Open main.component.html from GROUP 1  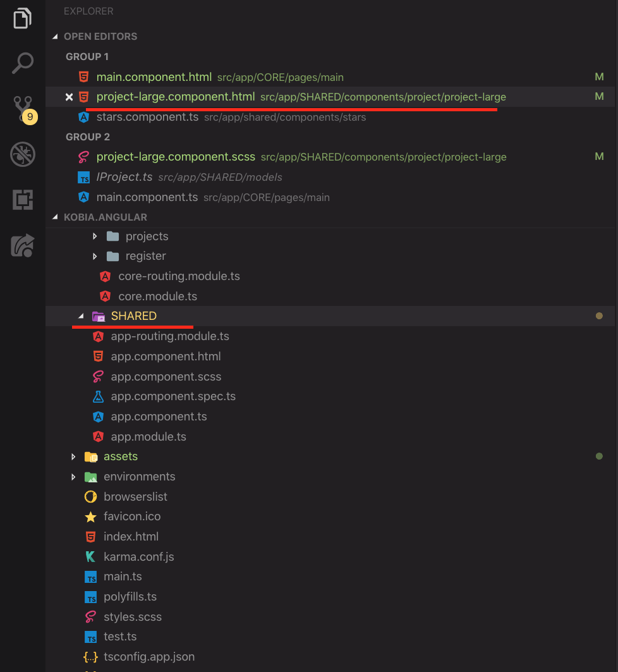coord(154,76)
